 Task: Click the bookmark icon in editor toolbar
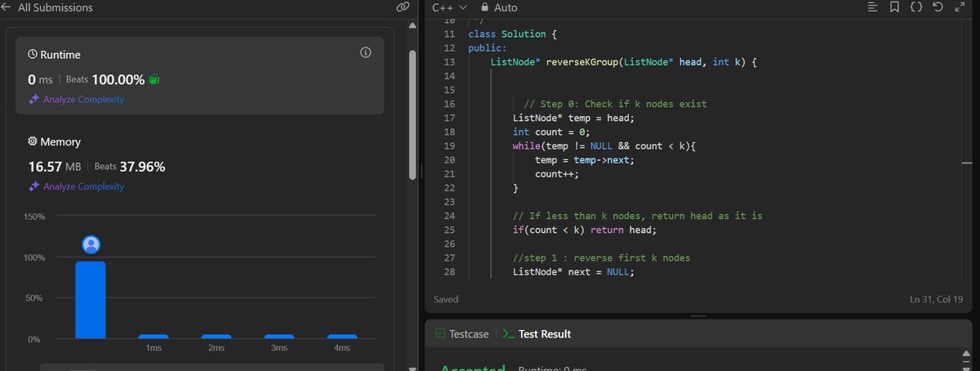(x=895, y=7)
